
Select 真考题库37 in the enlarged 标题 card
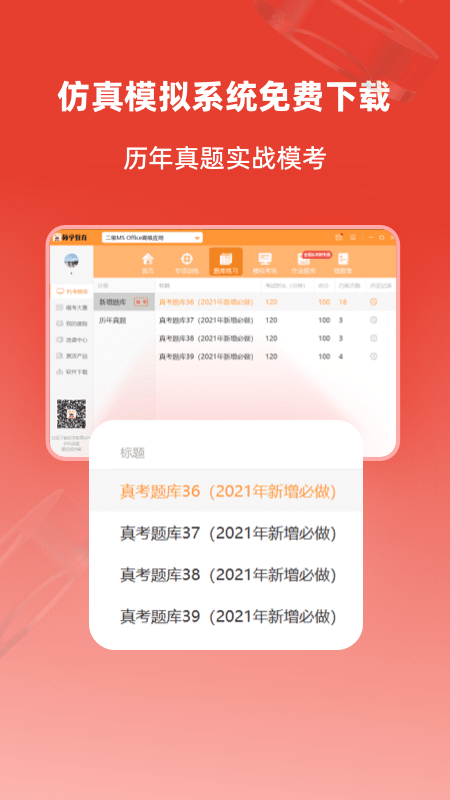226,533
